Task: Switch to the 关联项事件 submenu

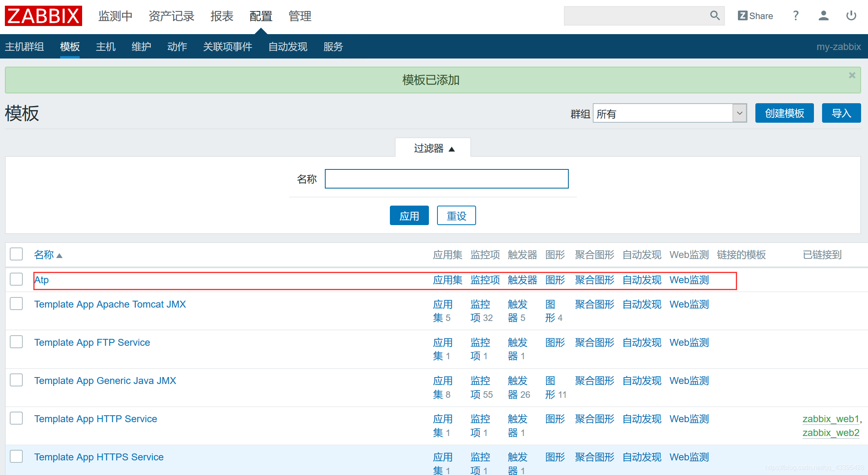Action: pyautogui.click(x=228, y=47)
